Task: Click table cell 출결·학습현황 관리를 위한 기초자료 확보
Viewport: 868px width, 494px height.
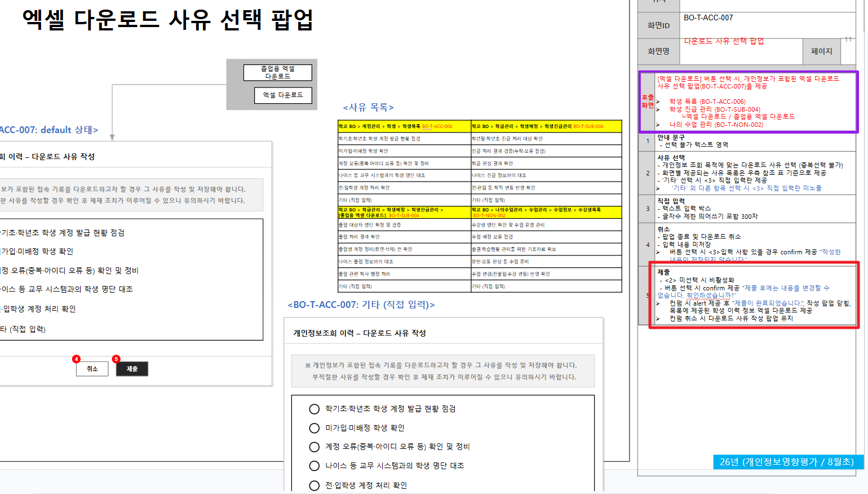Action: click(x=546, y=249)
